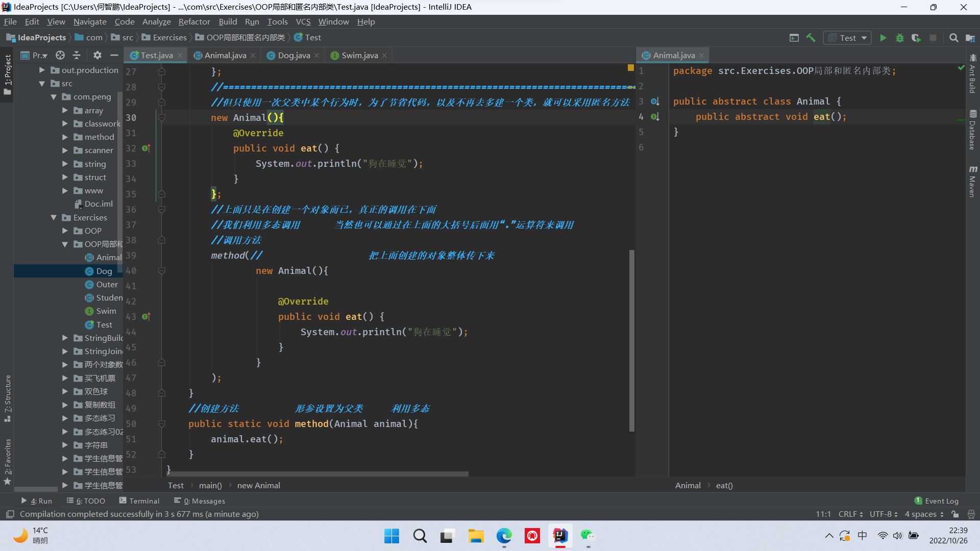Click locate-in-project target icon
Screen dimensions: 980x551
tap(60, 55)
